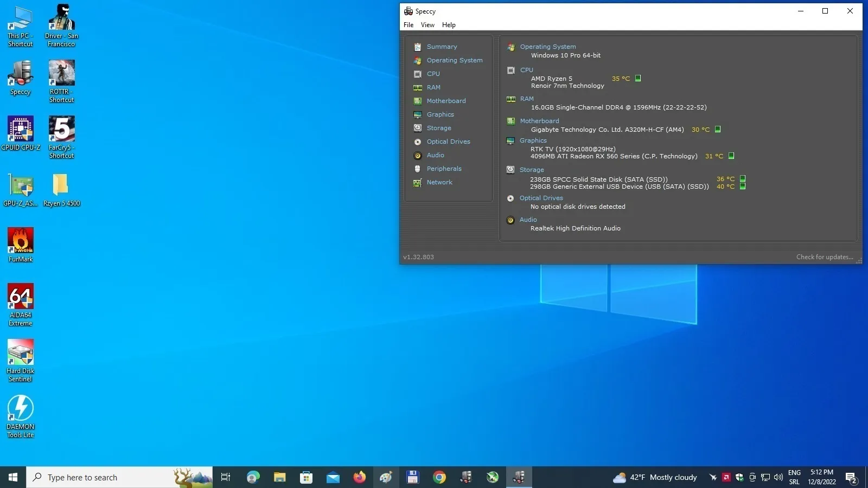Click the SPCC SSD 36 °C temperature icon
Viewport: 868px width, 488px height.
tap(743, 178)
